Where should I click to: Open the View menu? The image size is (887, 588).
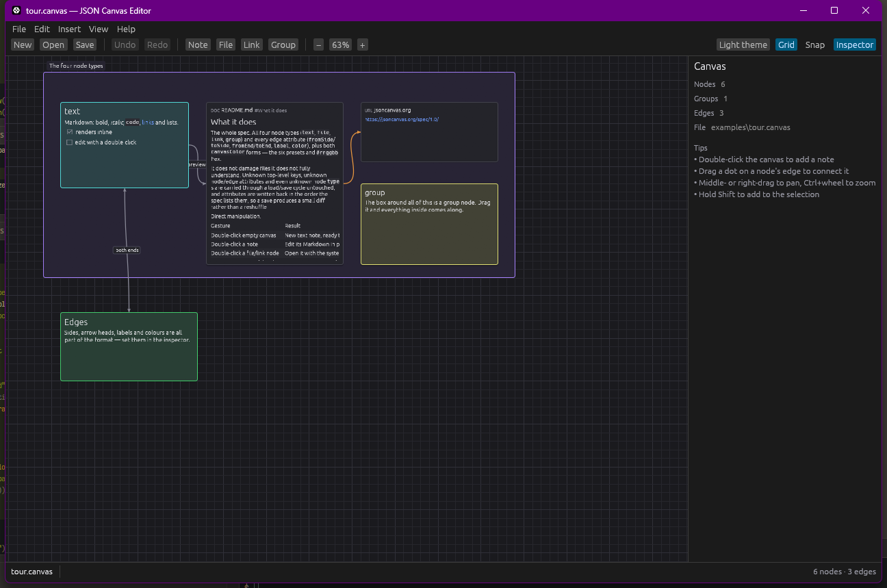(x=99, y=29)
